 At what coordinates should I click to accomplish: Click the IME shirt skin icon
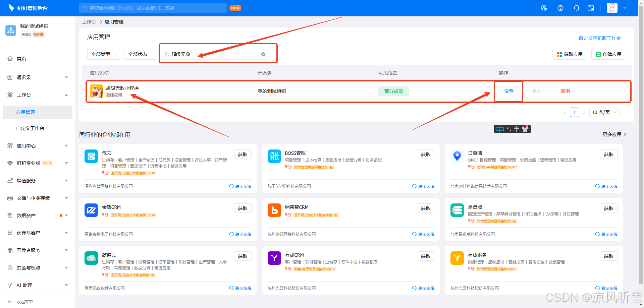click(x=525, y=129)
